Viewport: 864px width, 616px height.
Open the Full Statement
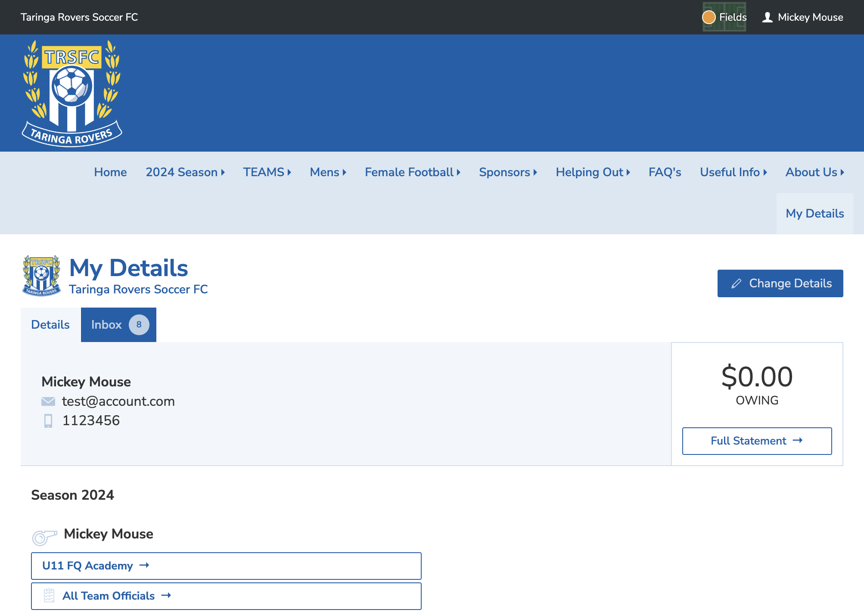tap(757, 441)
